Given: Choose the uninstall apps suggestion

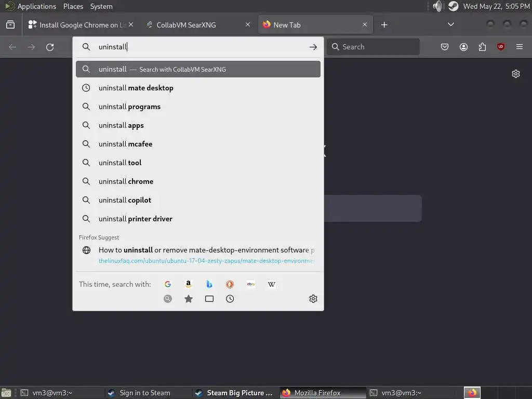Looking at the screenshot, I should click(x=198, y=125).
